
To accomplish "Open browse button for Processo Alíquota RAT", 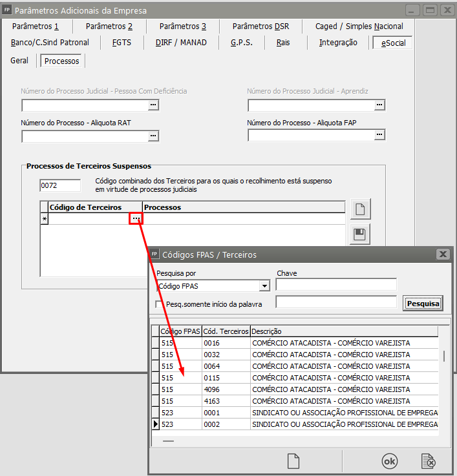I will pos(153,136).
